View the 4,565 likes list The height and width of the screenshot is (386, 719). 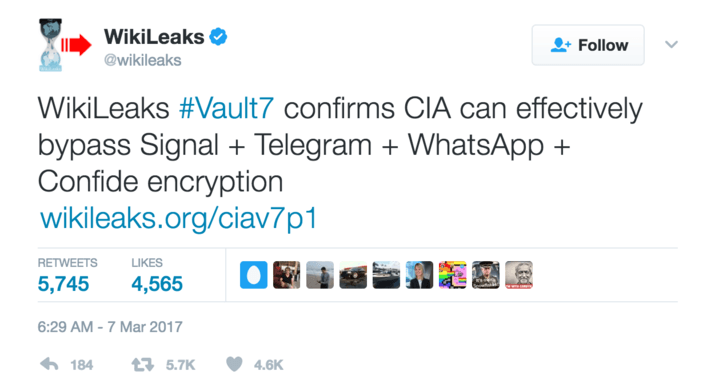click(157, 284)
